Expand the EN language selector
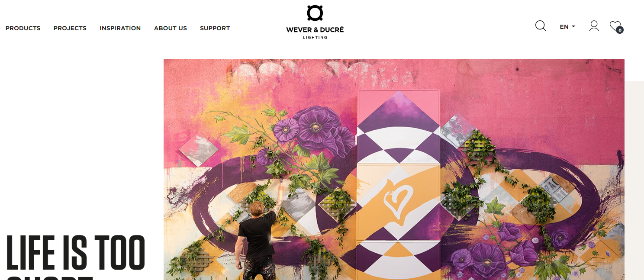The image size is (644, 280). pos(567,27)
